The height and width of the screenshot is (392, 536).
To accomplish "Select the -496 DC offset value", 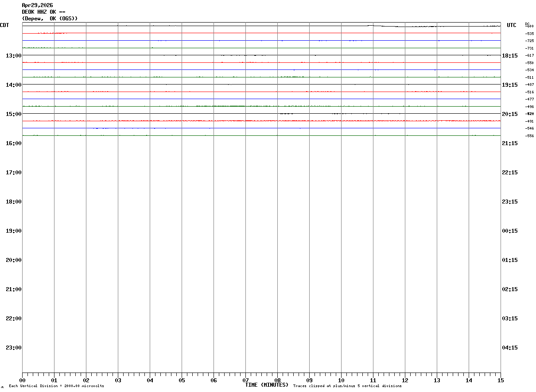I will tap(529, 107).
